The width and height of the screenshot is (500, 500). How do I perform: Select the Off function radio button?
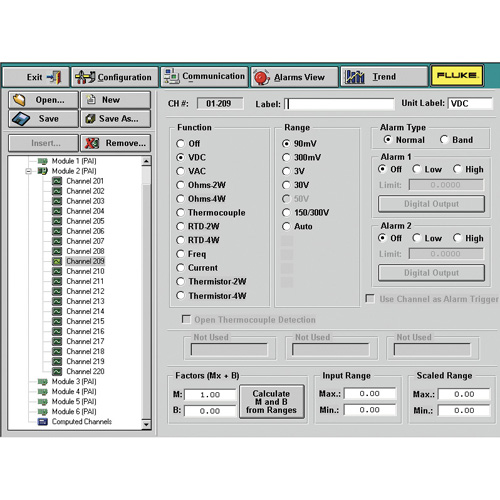click(180, 144)
